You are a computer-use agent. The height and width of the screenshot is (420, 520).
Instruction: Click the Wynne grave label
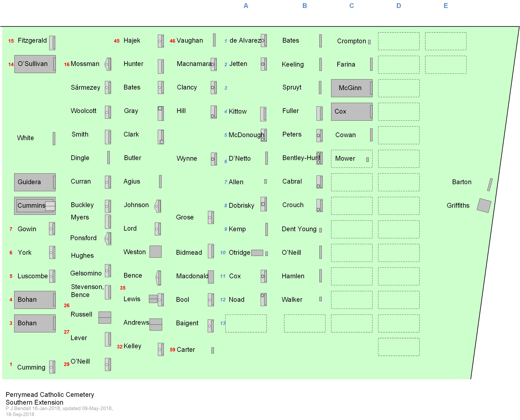[x=187, y=158]
